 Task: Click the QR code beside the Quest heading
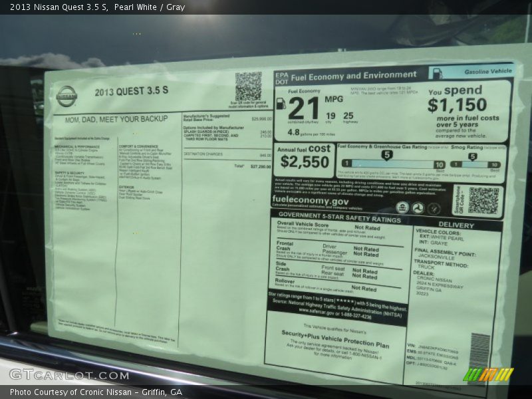point(248,86)
